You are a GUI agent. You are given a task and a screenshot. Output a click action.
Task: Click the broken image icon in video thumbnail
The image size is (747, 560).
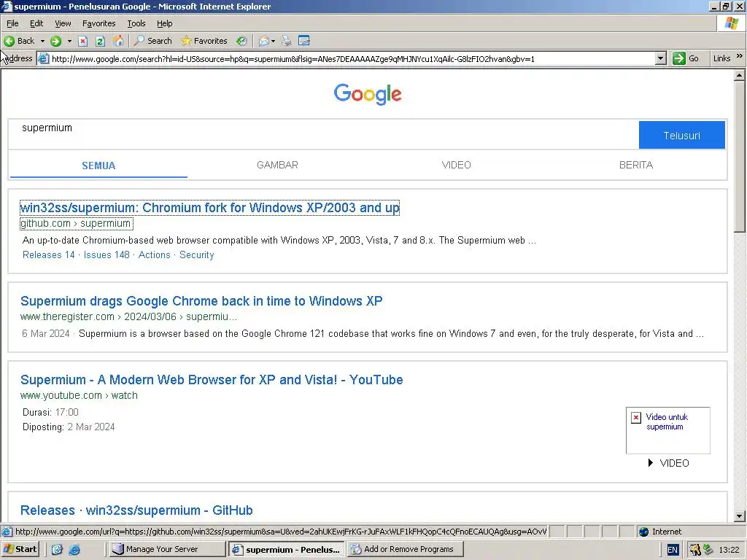(636, 418)
